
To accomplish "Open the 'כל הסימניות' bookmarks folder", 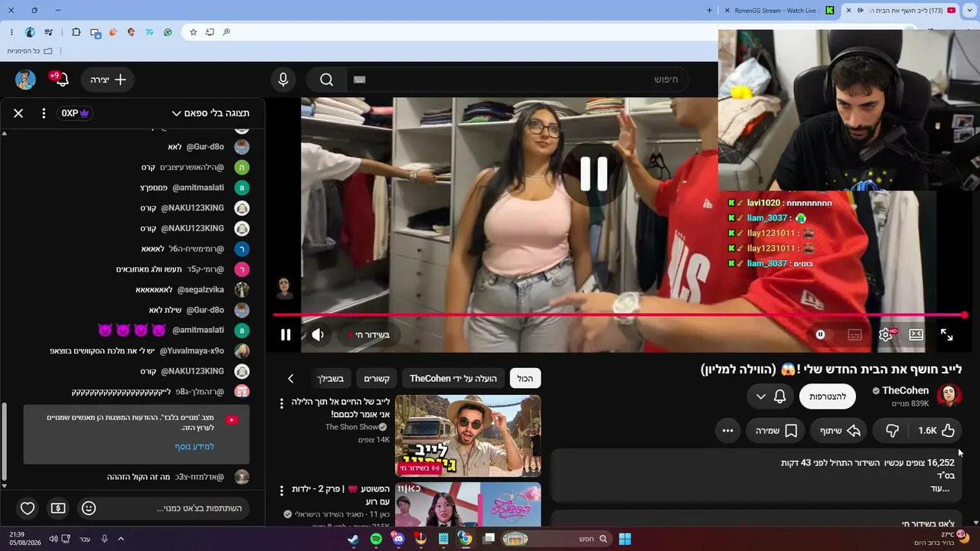I will click(30, 51).
